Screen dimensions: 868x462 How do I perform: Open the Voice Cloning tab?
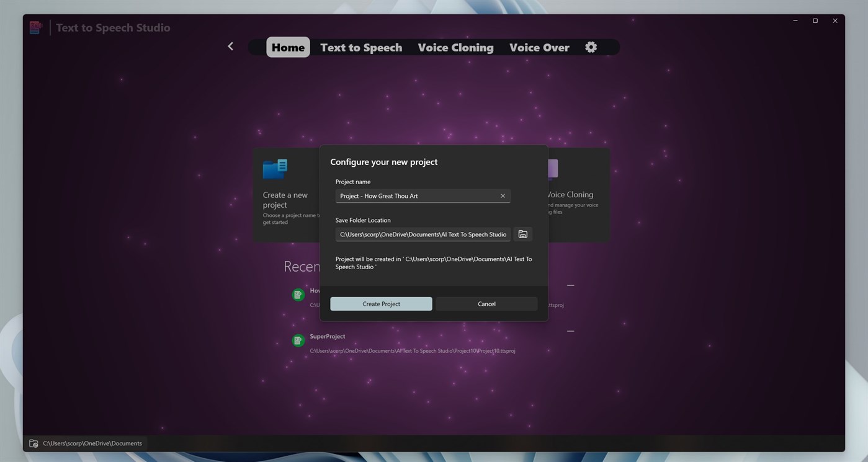[x=455, y=47]
